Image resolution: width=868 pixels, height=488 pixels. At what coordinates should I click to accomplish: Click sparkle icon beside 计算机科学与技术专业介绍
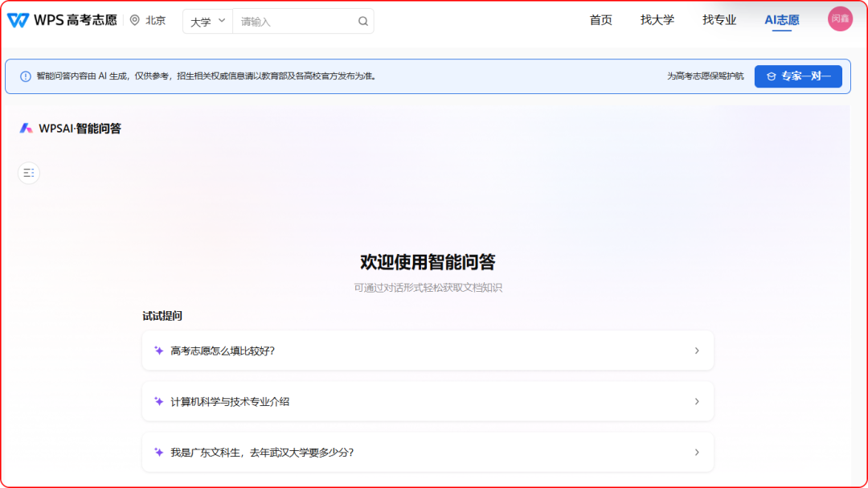[x=159, y=402]
